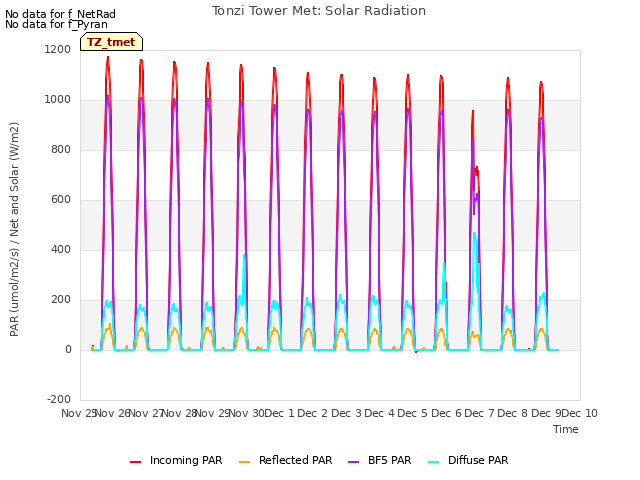640x480 pixels.
Task: Toggle the BF5 PAR legend entry
Action: [x=380, y=460]
